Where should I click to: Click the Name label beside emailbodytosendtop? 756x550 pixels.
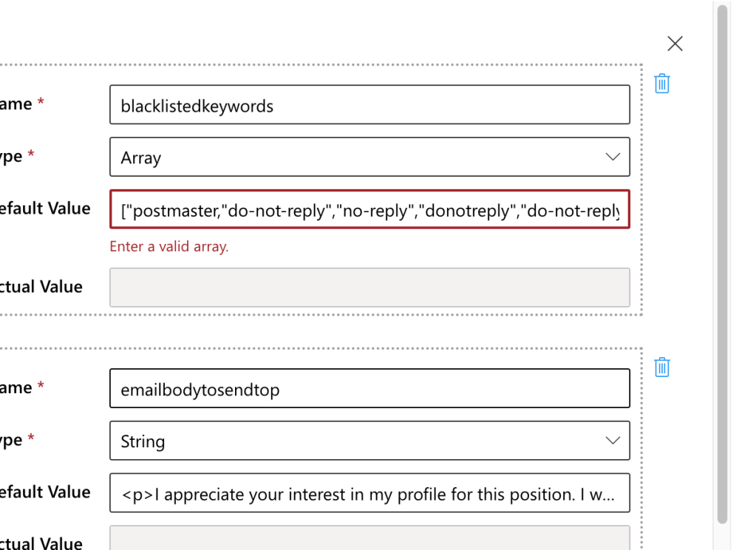click(x=21, y=387)
